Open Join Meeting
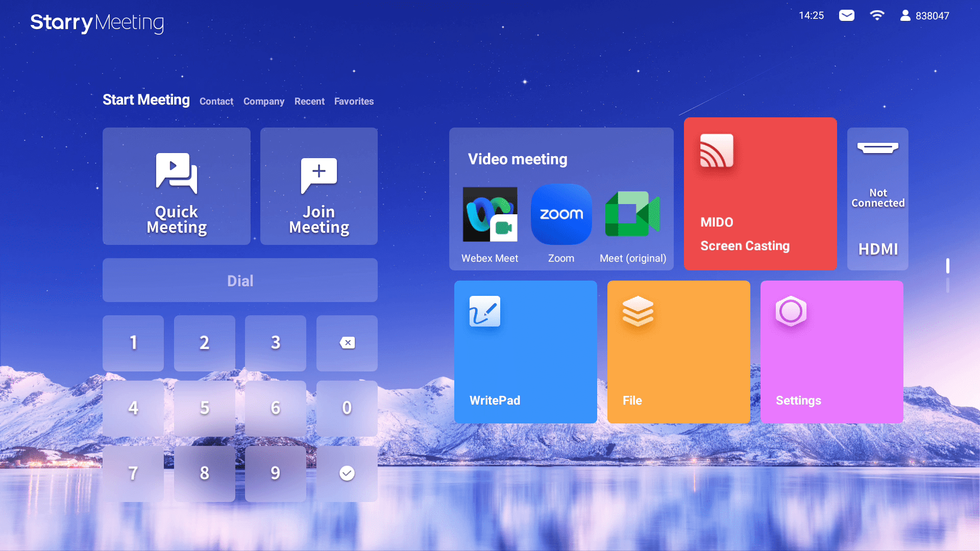980x551 pixels. pyautogui.click(x=319, y=186)
